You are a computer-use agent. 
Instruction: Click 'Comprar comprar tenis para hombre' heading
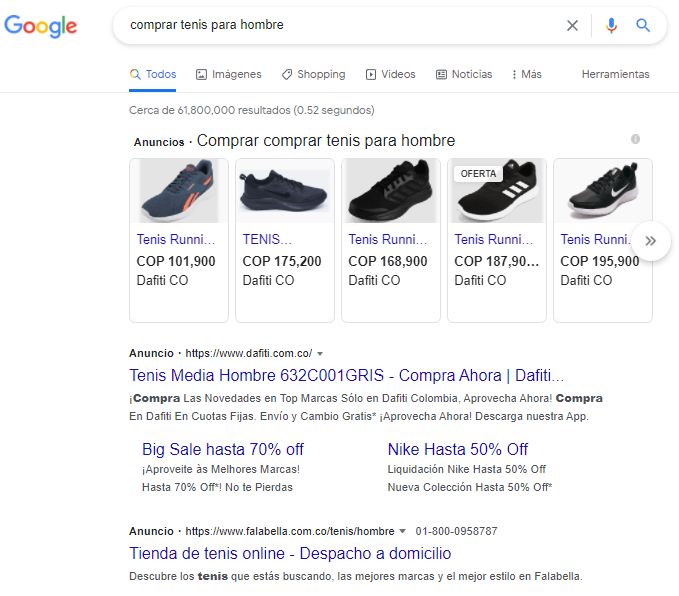pyautogui.click(x=326, y=140)
